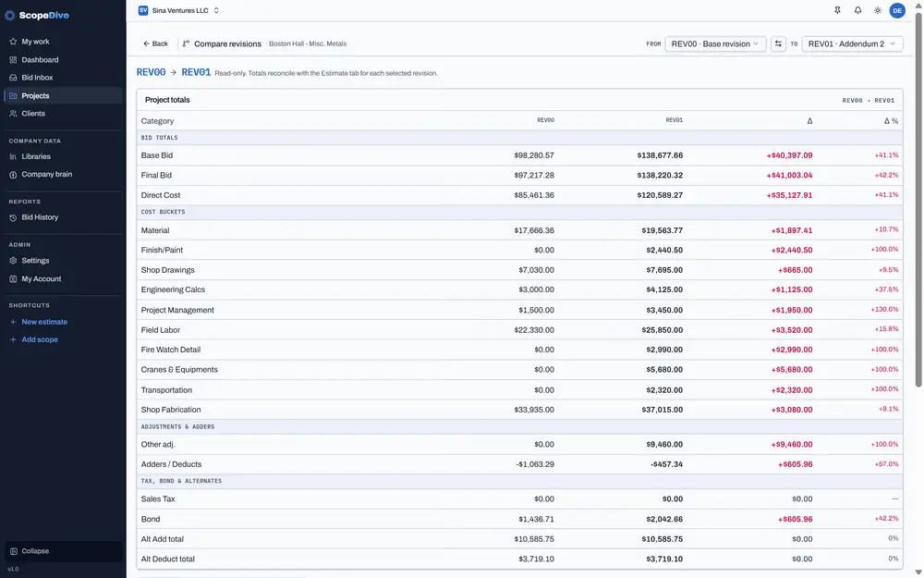Click Shop Drawings REV00 value $7,030.00

(x=536, y=270)
